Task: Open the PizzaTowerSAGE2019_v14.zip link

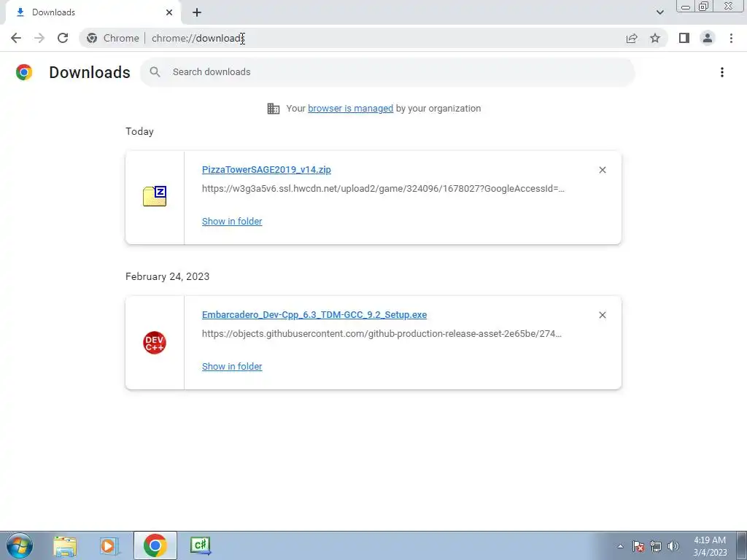Action: click(266, 169)
